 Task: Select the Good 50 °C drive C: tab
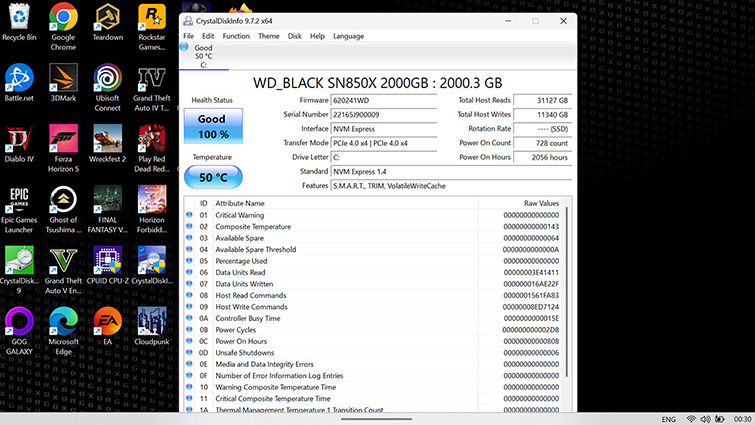point(203,56)
